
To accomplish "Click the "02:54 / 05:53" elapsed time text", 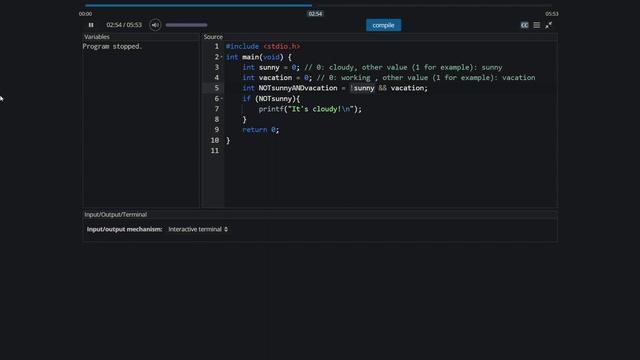I will pyautogui.click(x=124, y=25).
